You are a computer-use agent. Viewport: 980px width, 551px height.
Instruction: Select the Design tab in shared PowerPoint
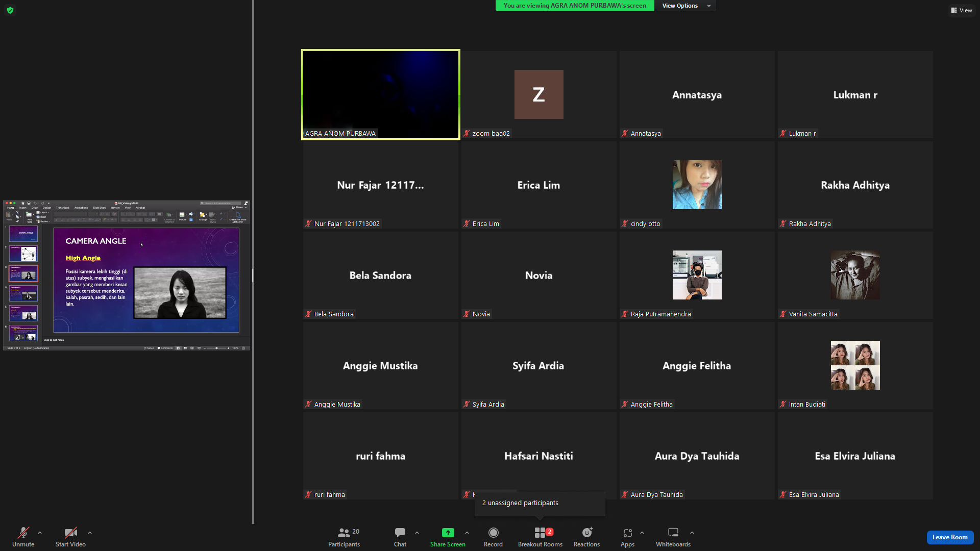(x=47, y=208)
